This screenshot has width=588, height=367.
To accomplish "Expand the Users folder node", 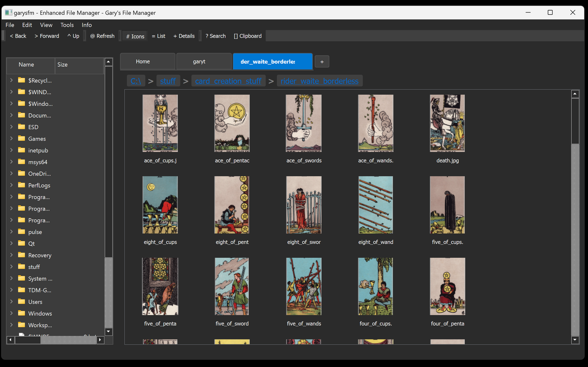I will [11, 302].
